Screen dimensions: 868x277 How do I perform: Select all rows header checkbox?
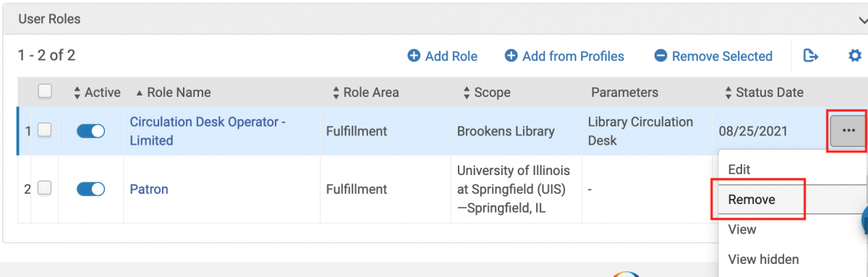[45, 91]
